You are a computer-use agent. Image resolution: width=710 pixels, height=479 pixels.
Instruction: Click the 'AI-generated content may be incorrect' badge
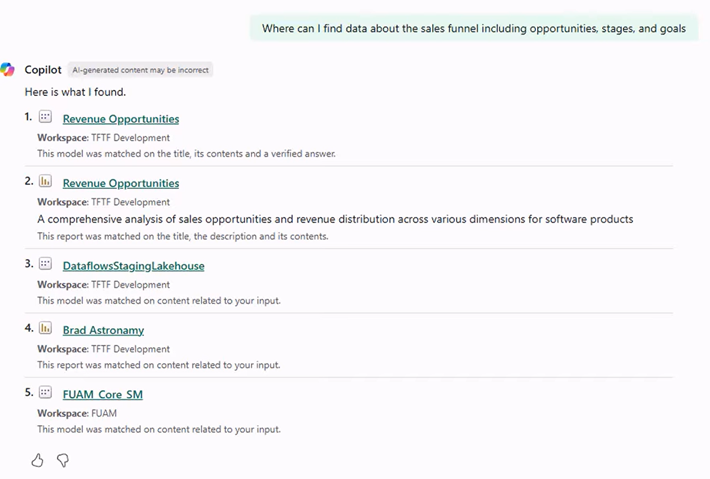tap(141, 70)
